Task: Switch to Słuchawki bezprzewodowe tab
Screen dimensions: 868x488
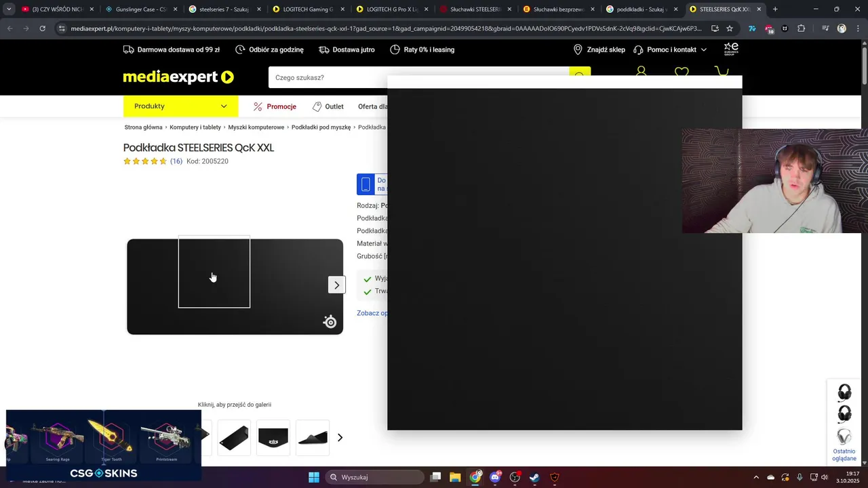Action: click(x=558, y=9)
